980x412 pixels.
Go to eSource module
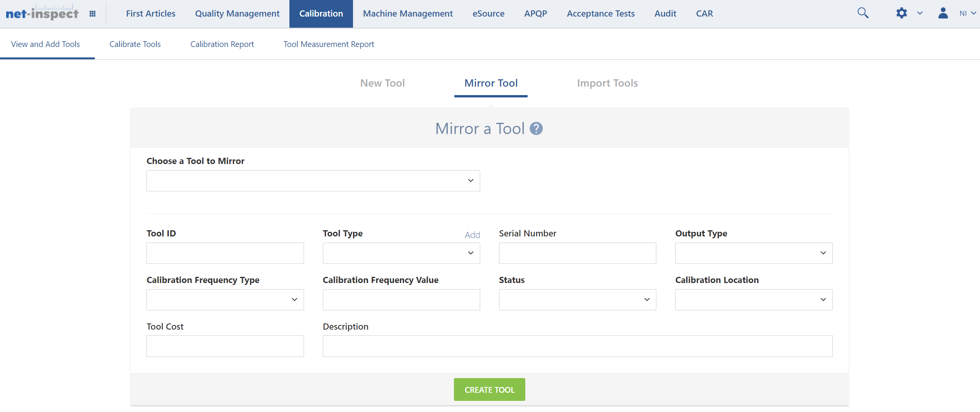488,13
